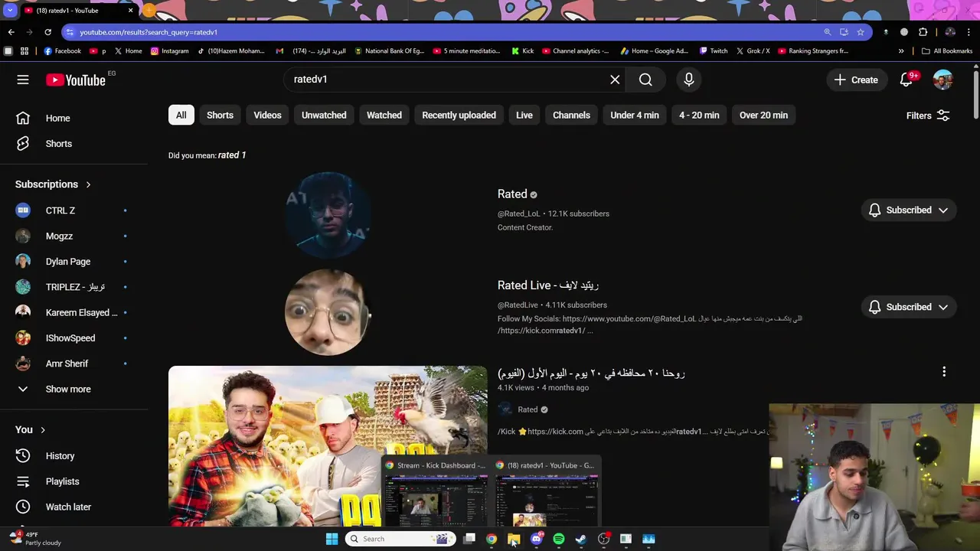
Task: Open the account avatar menu
Action: click(x=942, y=80)
